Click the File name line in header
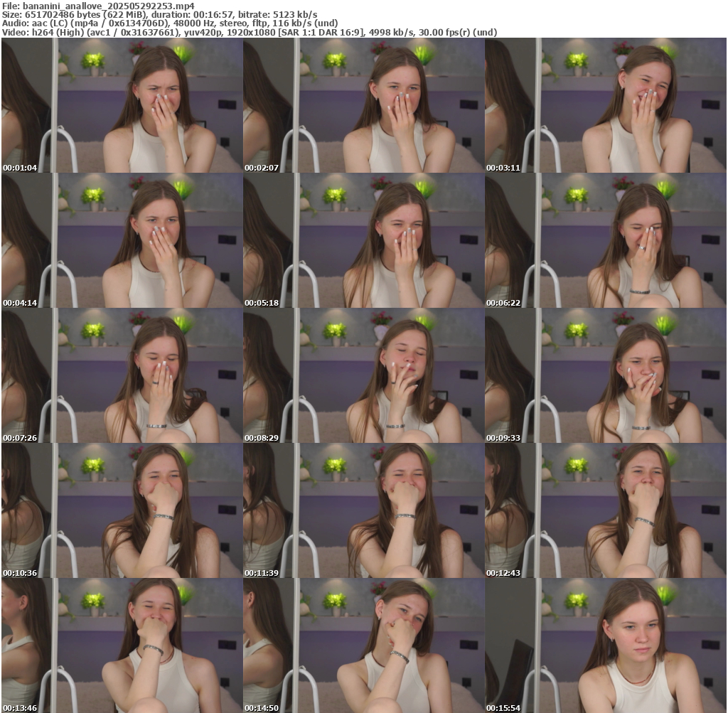The image size is (728, 713). coord(98,6)
